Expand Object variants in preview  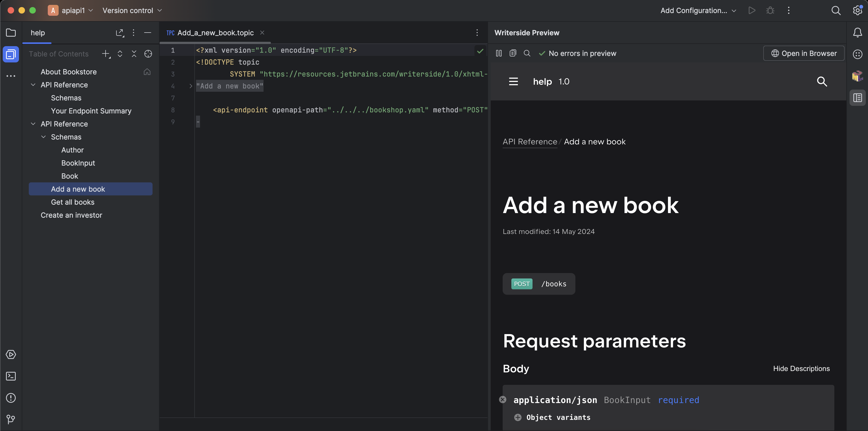518,417
